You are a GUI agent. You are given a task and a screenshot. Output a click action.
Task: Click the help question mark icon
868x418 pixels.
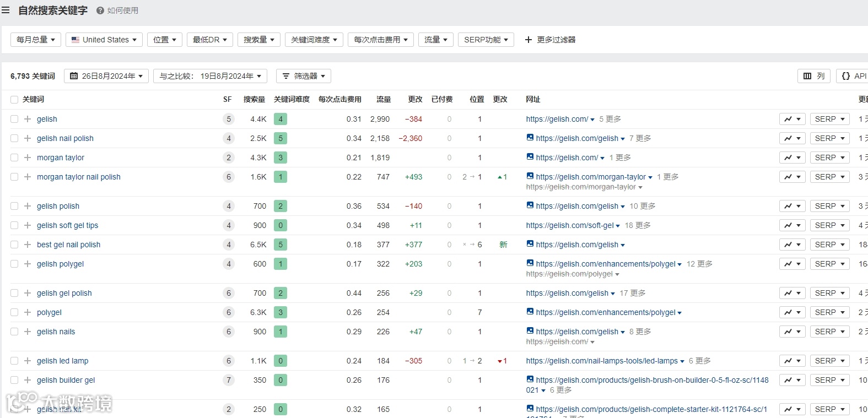(x=100, y=10)
